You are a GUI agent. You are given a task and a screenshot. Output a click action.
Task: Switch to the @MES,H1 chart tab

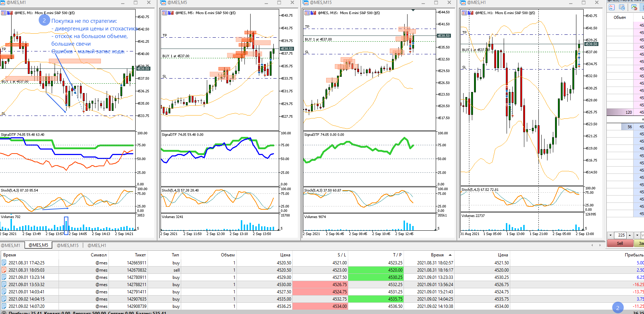(x=97, y=245)
